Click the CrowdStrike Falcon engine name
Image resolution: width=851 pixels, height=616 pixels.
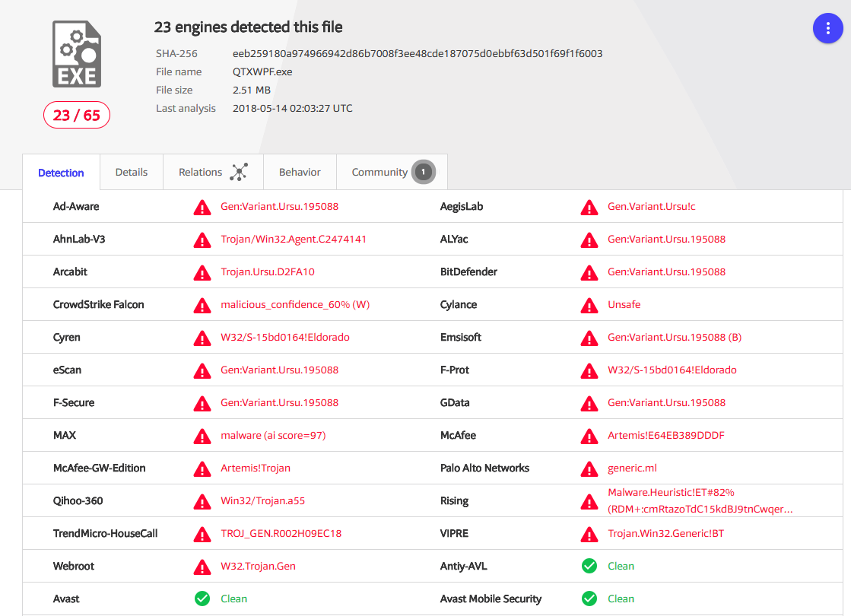(98, 304)
